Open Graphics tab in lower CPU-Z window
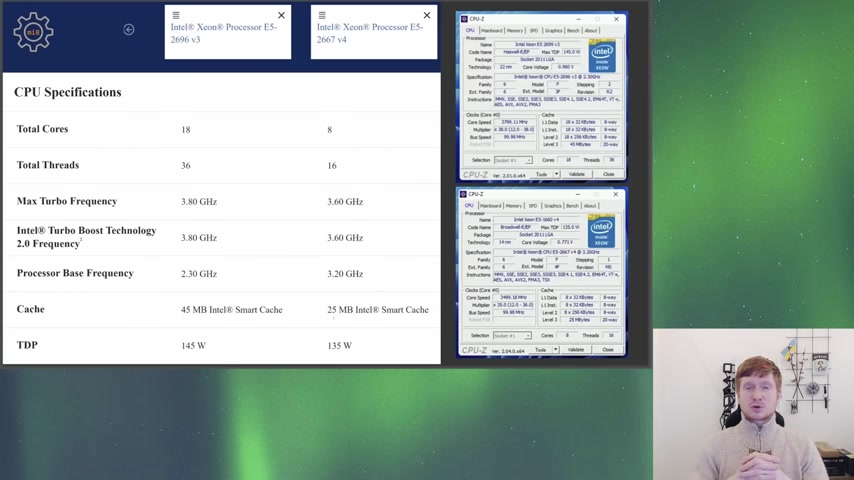 pos(552,206)
